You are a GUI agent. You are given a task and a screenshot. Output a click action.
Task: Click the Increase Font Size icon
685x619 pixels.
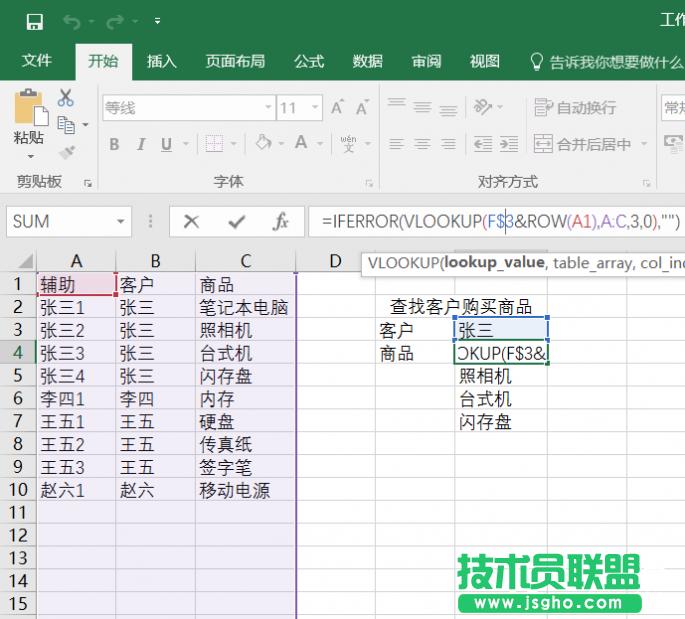pos(336,108)
